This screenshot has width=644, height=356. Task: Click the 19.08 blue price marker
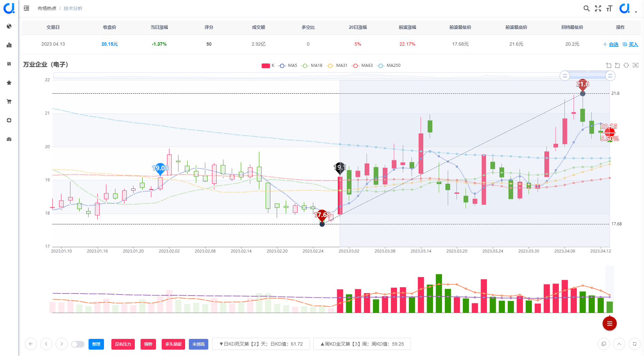pyautogui.click(x=160, y=169)
